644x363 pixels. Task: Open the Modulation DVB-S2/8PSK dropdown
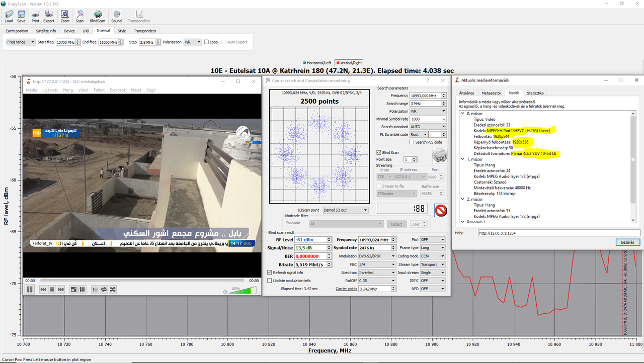tap(377, 256)
